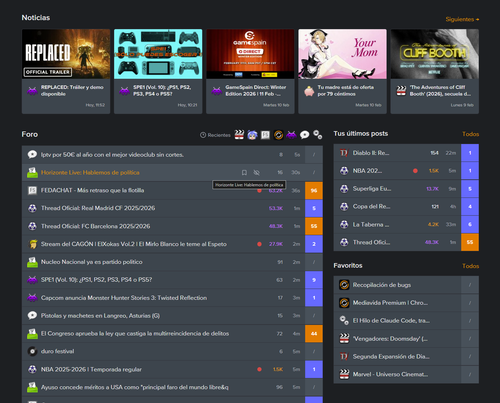This screenshot has width=500, height=403.
Task: Filter forum by the gears icon
Action: tap(317, 135)
